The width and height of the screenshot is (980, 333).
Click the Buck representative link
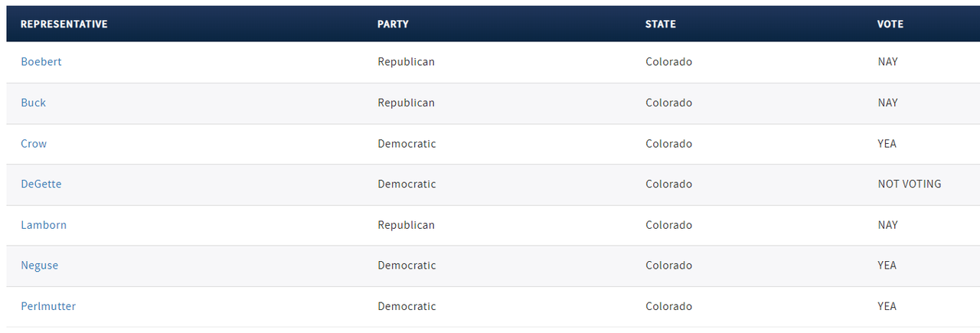34,103
